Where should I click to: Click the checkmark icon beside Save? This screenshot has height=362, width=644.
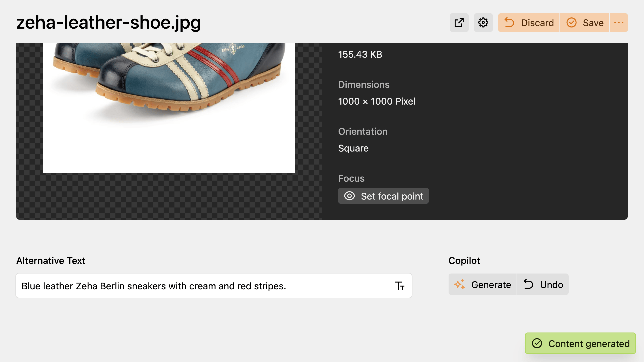pos(572,23)
